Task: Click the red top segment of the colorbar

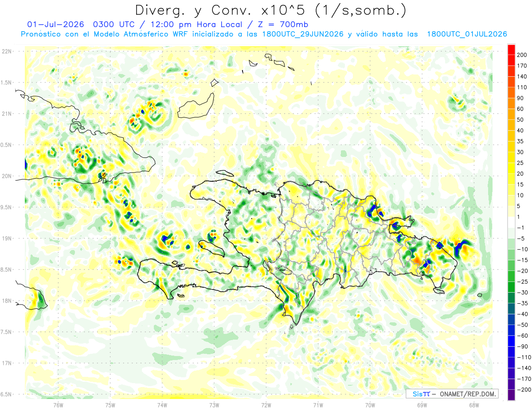Action: [511, 49]
